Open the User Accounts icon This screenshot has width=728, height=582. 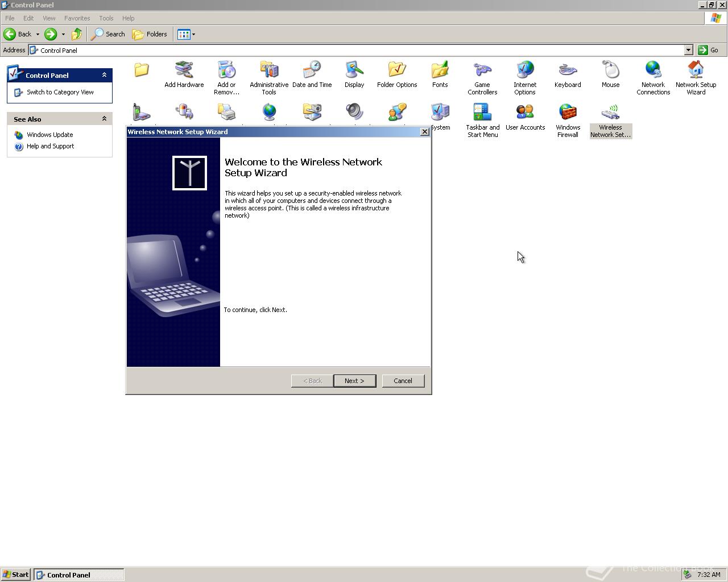525,117
